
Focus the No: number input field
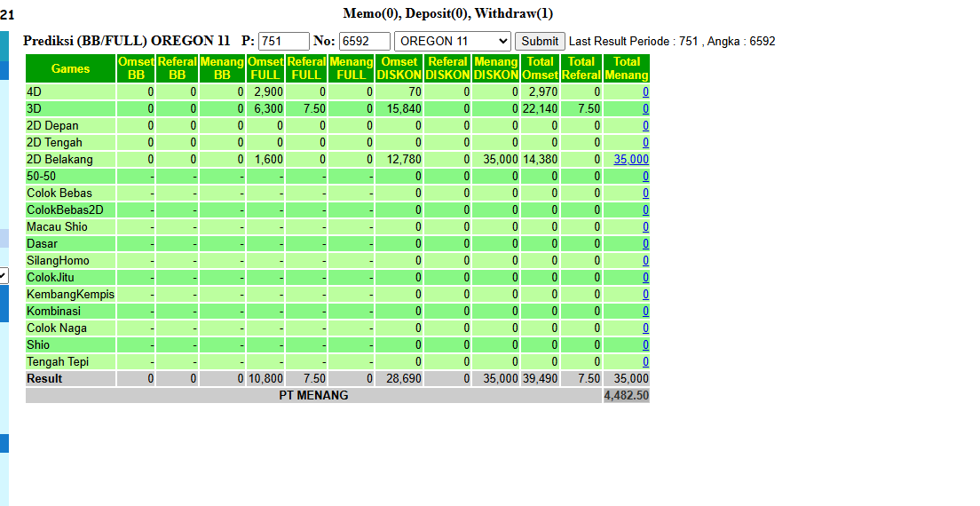[x=365, y=41]
